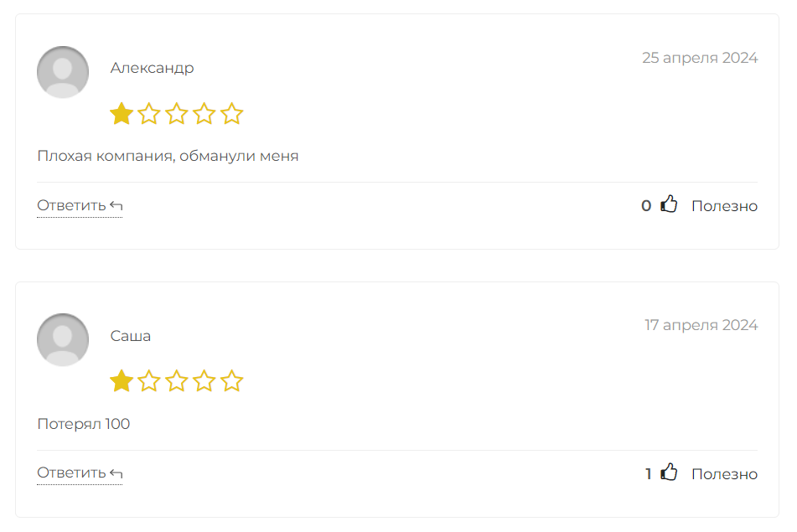Click the username Саша

pyautogui.click(x=131, y=336)
